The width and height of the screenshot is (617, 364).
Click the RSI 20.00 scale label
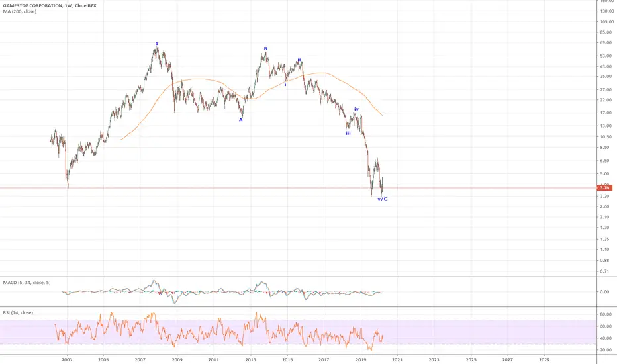pyautogui.click(x=606, y=350)
